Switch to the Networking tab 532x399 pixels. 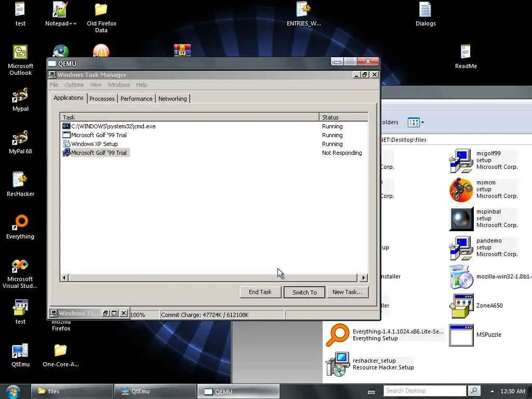pos(172,99)
